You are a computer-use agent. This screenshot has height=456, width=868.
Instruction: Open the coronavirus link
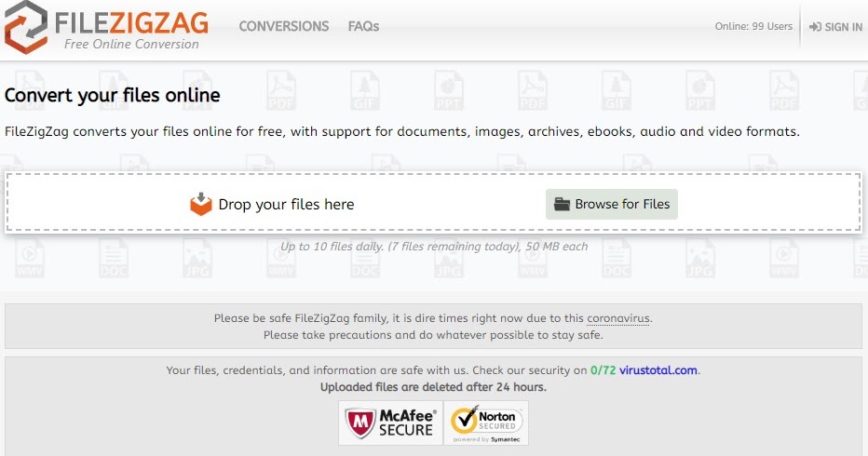617,318
